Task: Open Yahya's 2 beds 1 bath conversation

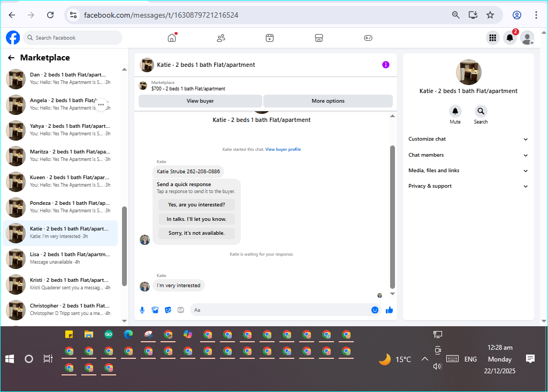Action: [60, 130]
